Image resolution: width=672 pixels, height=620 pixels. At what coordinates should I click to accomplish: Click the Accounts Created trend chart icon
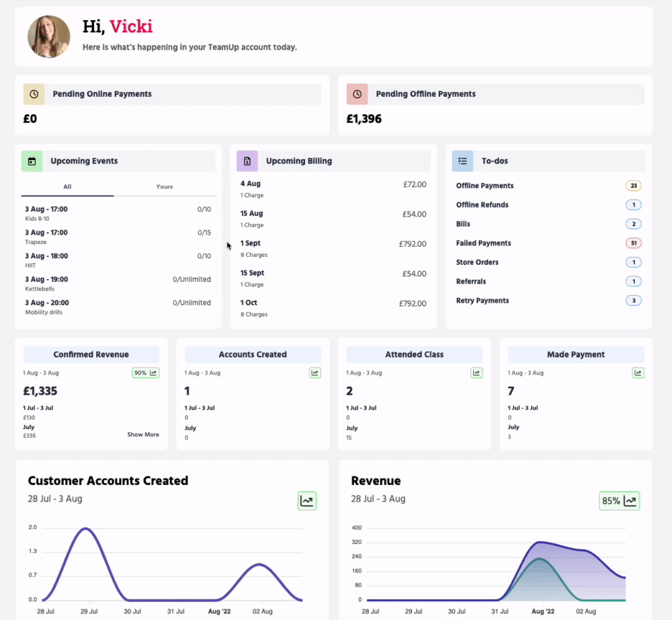(x=314, y=373)
